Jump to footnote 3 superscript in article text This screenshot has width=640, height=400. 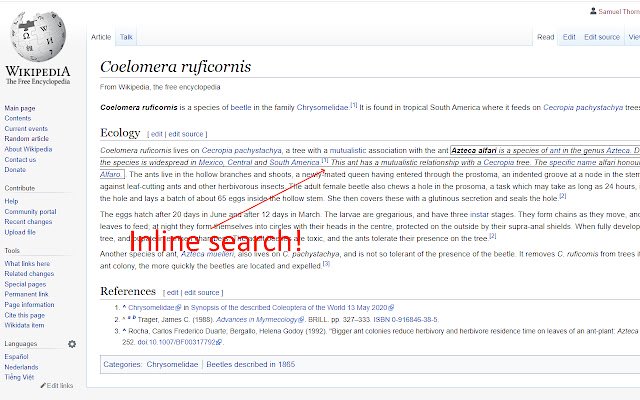326,264
